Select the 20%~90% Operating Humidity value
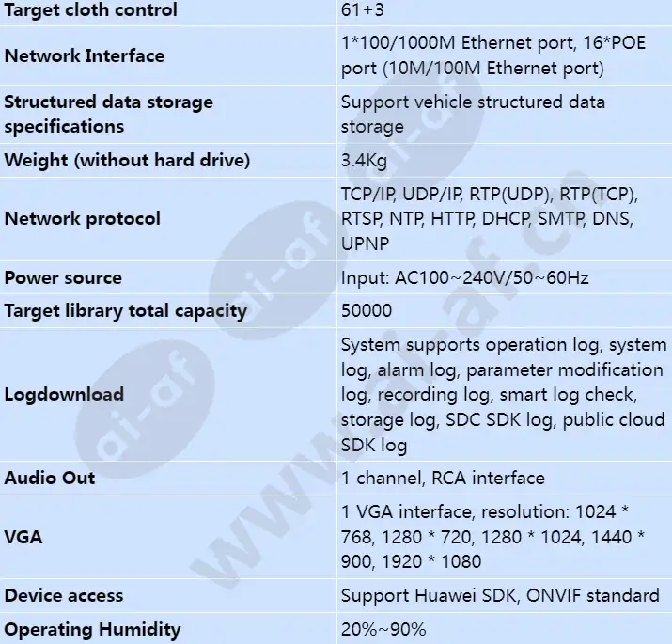The height and width of the screenshot is (644, 672). click(383, 629)
